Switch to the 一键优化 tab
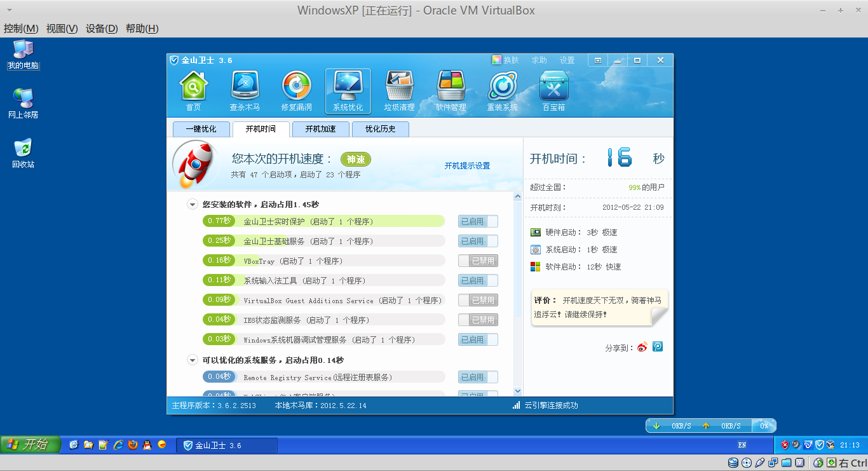 coord(201,129)
